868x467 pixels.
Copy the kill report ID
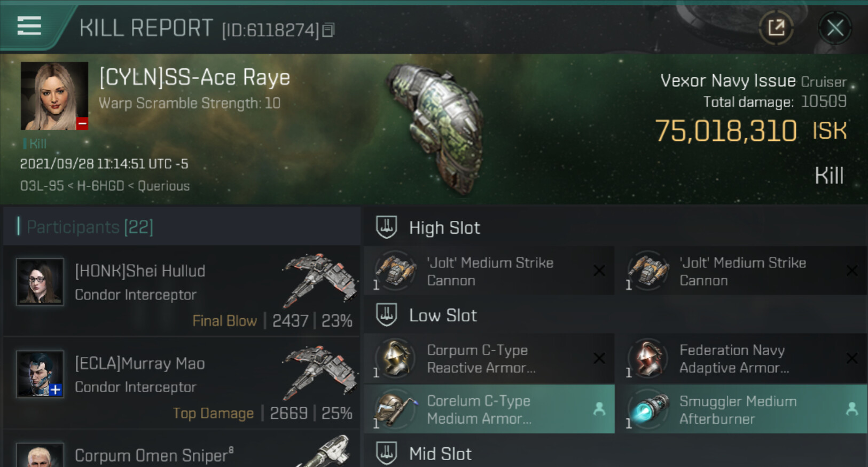pyautogui.click(x=329, y=30)
